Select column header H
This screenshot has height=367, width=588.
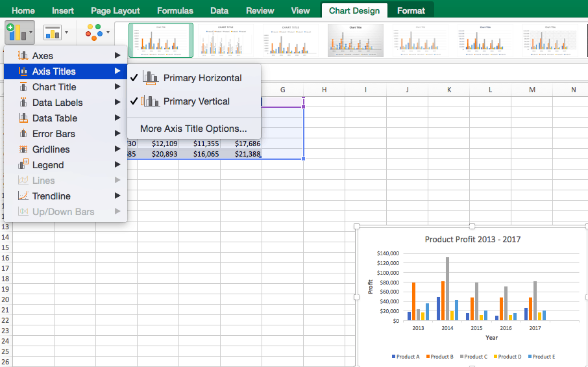pyautogui.click(x=324, y=90)
